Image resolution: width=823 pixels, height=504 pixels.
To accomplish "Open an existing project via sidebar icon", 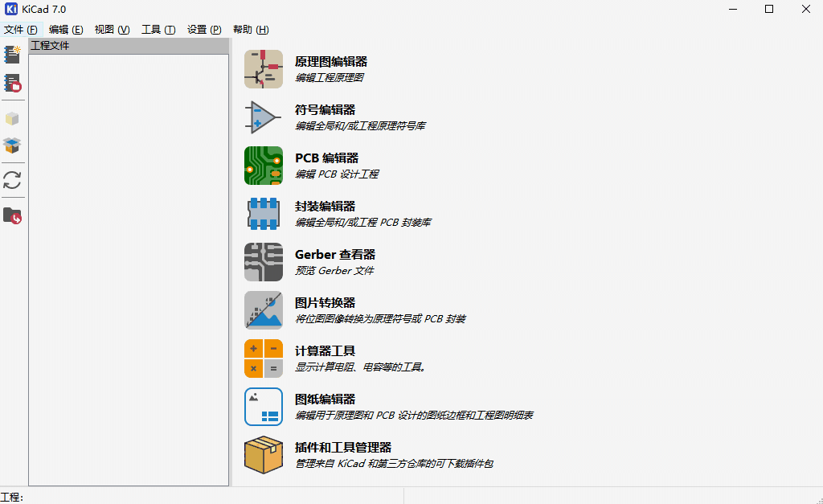I will point(13,83).
